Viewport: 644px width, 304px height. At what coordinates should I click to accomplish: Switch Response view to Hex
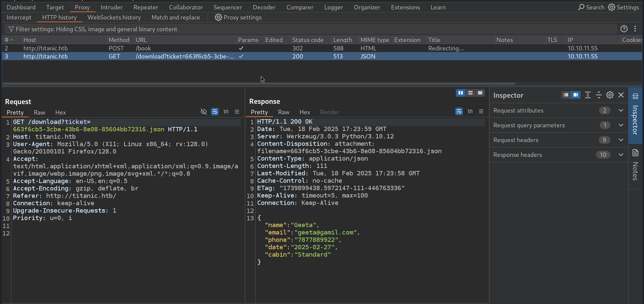click(x=305, y=112)
